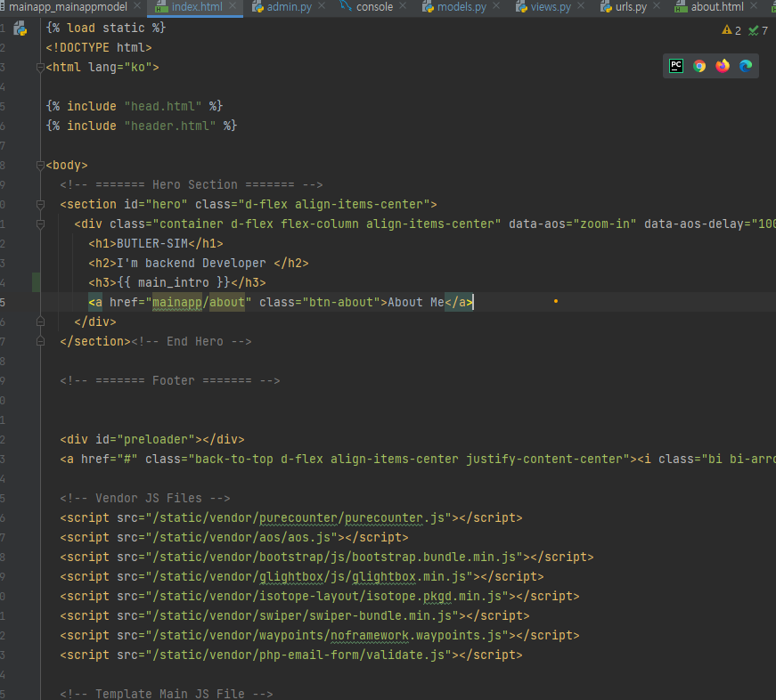Click the Python gutter icon on line 1

pos(20,28)
